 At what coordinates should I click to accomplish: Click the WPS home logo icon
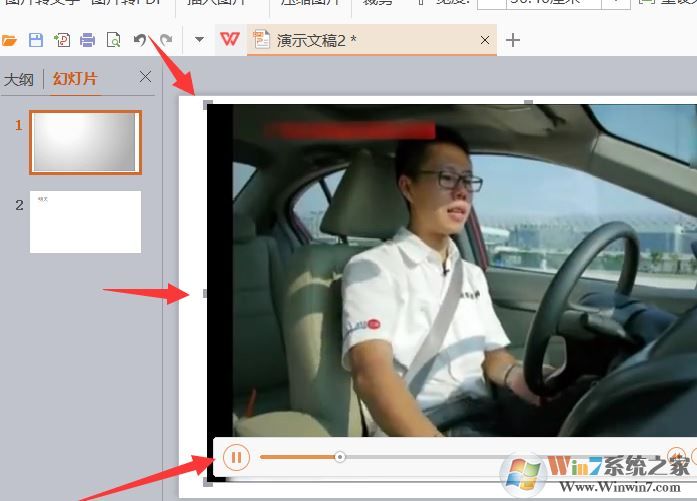coord(229,40)
